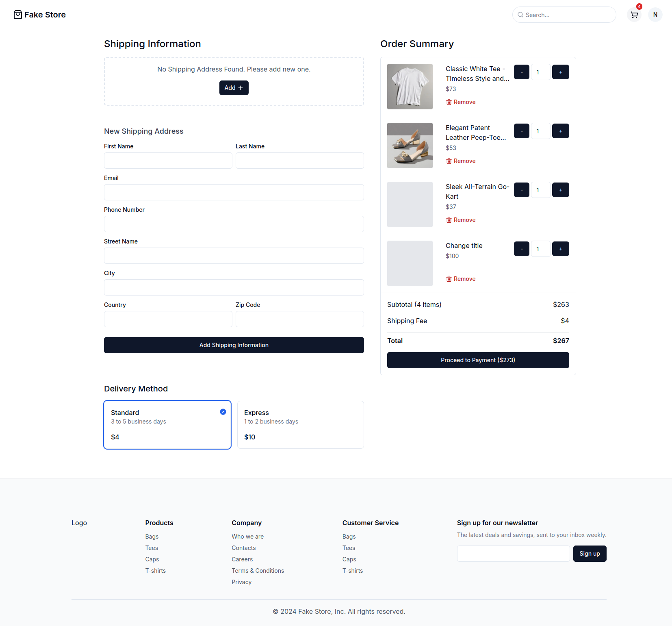Proceed to Payment button
This screenshot has height=626, width=672.
[x=478, y=360]
